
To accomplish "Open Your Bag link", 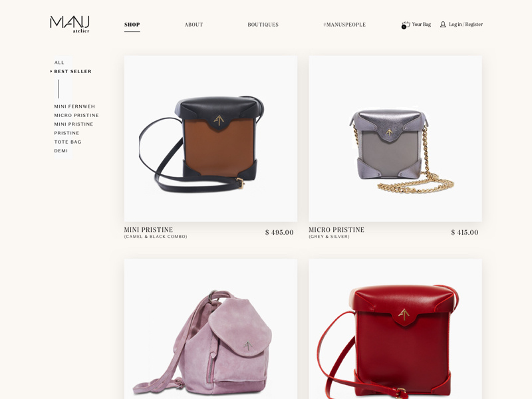I will (x=422, y=24).
